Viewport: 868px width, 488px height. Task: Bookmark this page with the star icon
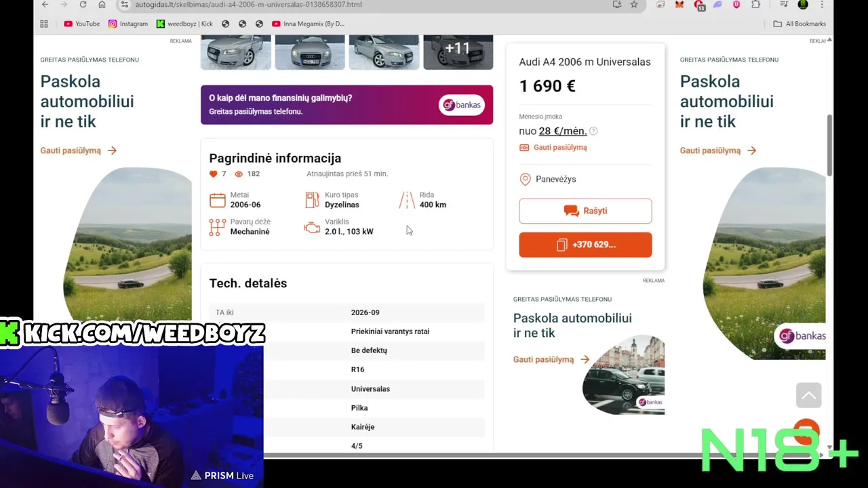[x=634, y=4]
